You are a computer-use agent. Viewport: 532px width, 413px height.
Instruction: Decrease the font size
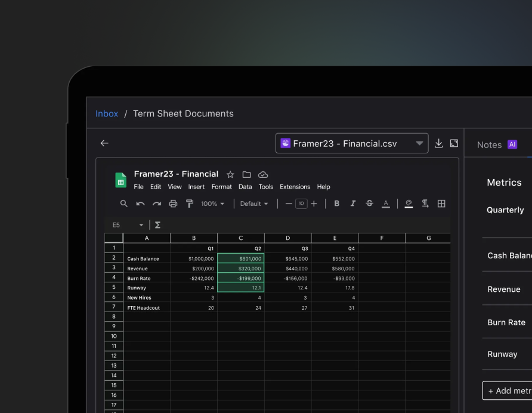[289, 204]
